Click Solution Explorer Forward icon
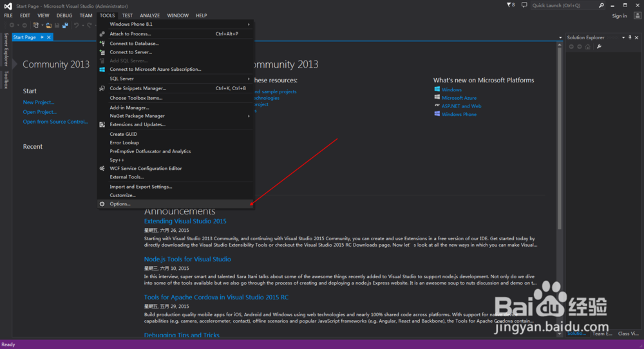The width and height of the screenshot is (644, 349). pyautogui.click(x=580, y=47)
